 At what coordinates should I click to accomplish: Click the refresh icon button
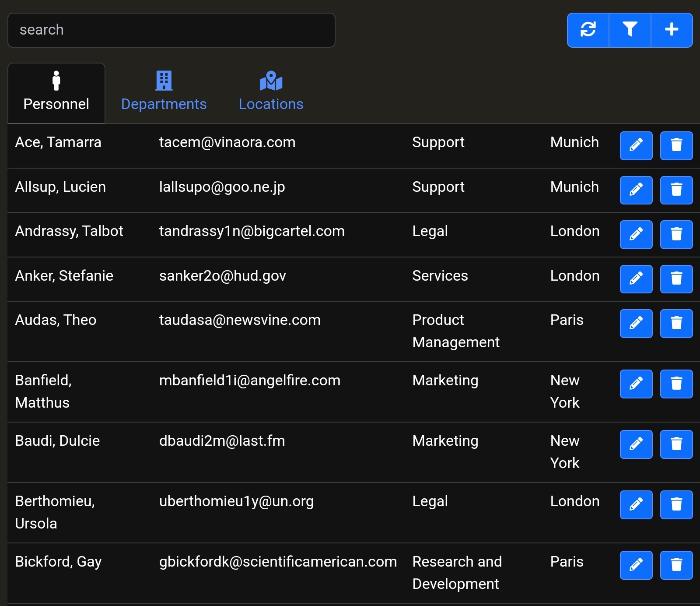[x=588, y=30]
